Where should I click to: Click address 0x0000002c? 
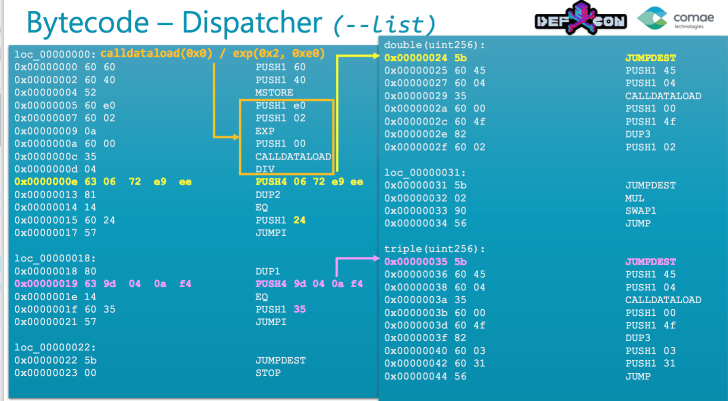tap(416, 122)
